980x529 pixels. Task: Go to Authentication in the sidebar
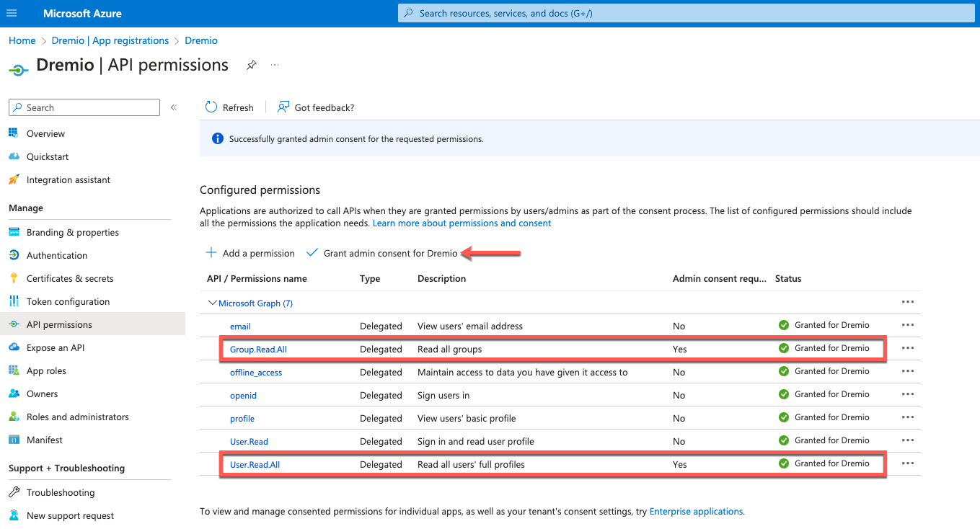[x=56, y=256]
